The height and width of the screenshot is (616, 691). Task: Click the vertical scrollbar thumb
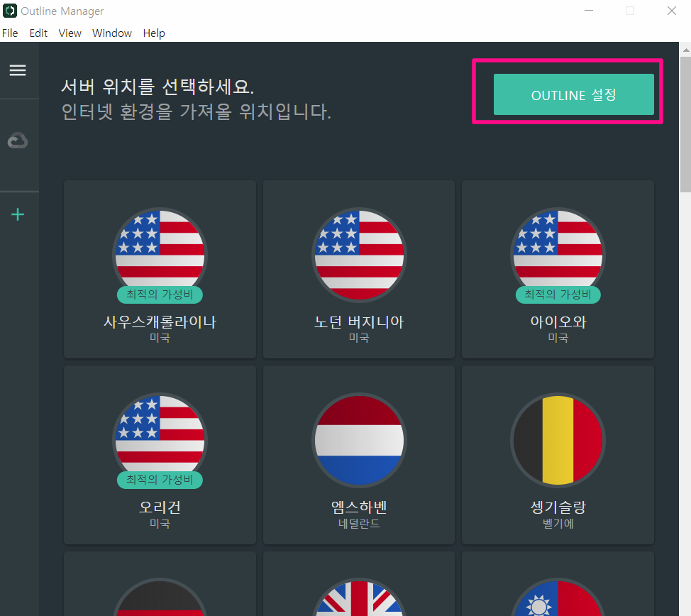[685, 124]
